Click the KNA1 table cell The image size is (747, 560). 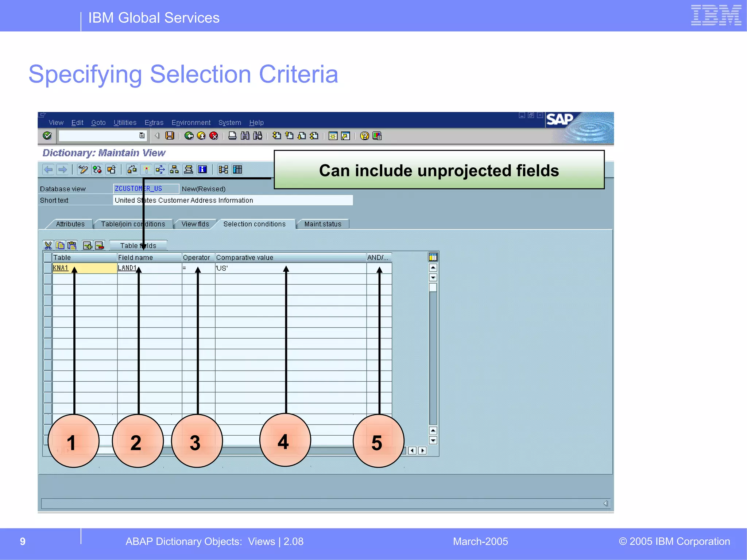pyautogui.click(x=85, y=268)
